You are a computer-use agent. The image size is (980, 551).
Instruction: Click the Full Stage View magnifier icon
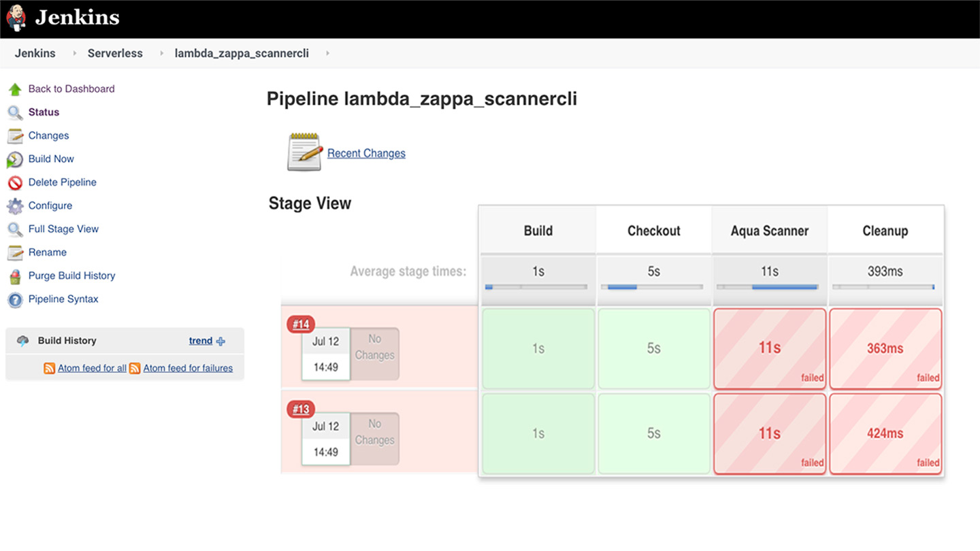pos(15,230)
